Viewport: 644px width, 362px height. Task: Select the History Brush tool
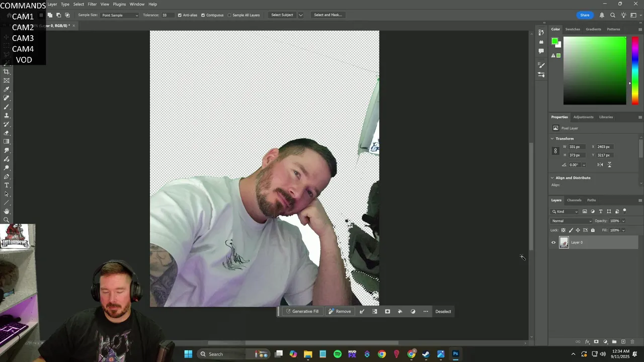(7, 124)
